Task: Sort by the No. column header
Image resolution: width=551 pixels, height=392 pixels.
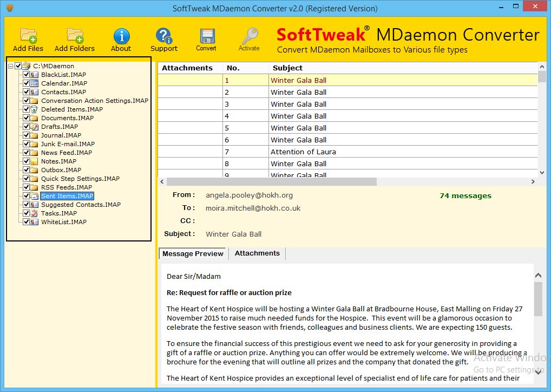Action: (x=246, y=68)
